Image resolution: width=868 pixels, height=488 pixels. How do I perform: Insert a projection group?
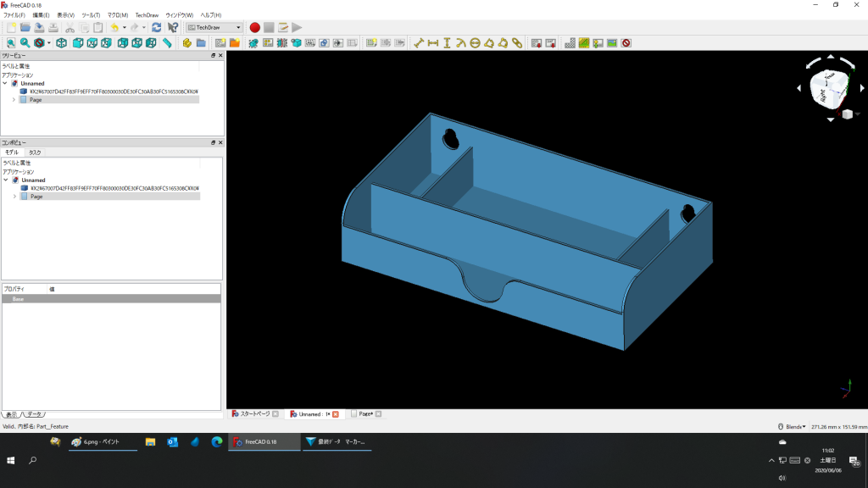(x=268, y=43)
